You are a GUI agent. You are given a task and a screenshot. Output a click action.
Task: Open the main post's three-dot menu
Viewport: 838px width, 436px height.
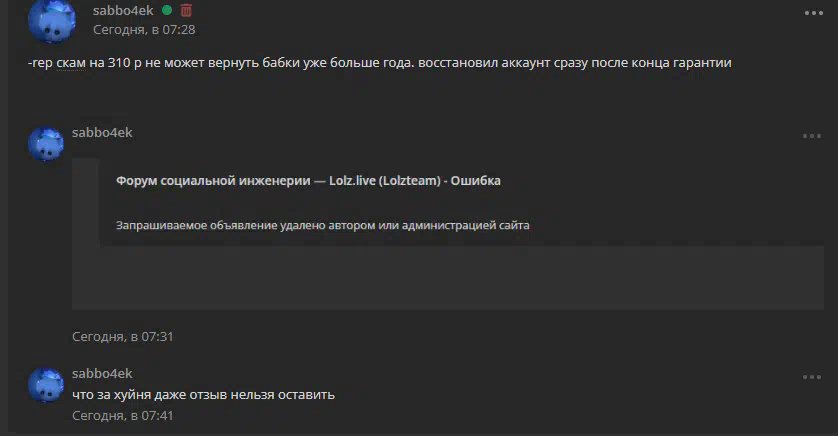[x=813, y=13]
